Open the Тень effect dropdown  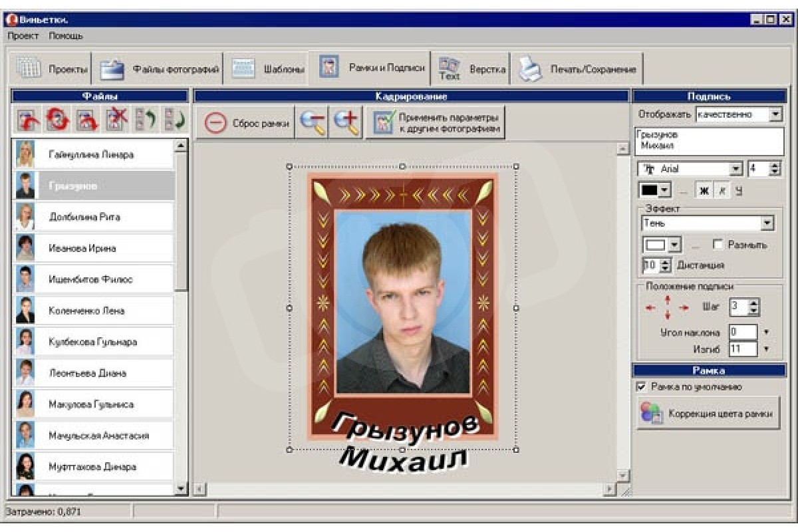click(769, 223)
